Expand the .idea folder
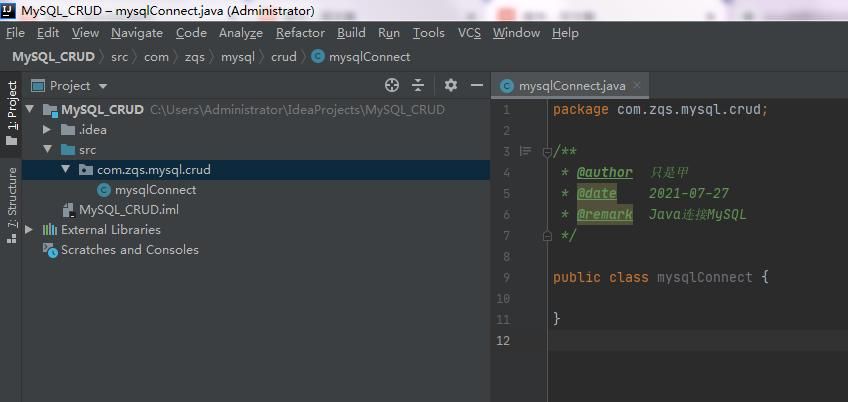The image size is (848, 402). tap(47, 130)
